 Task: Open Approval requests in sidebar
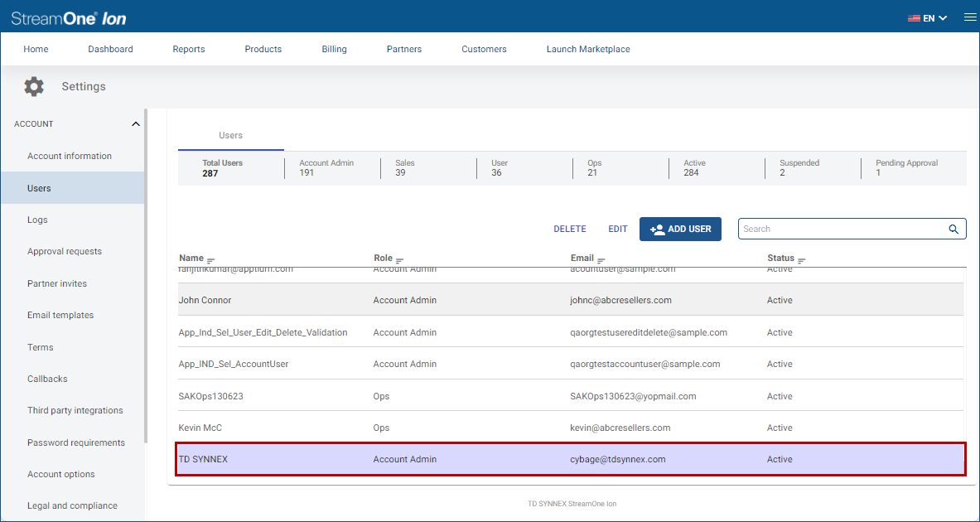coord(65,251)
